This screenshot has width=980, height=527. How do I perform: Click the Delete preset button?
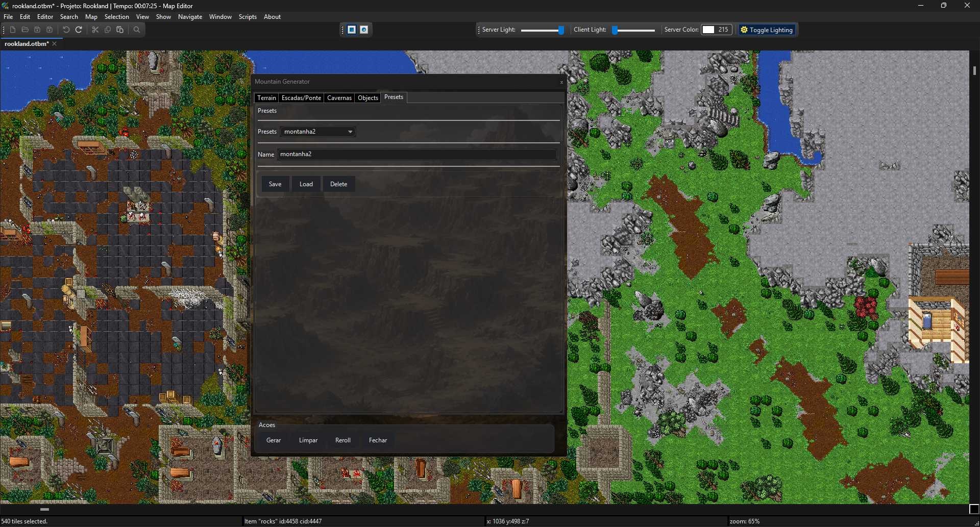(338, 184)
